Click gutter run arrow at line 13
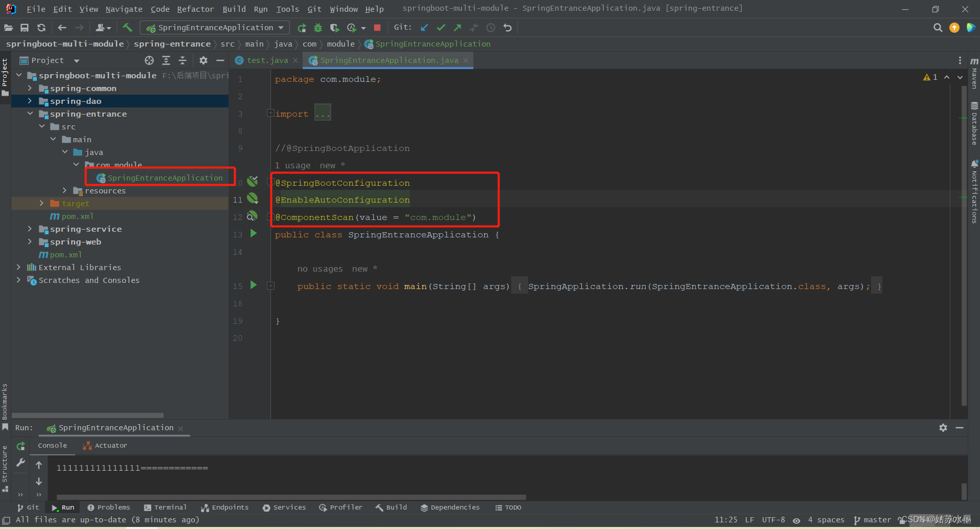 pos(253,234)
